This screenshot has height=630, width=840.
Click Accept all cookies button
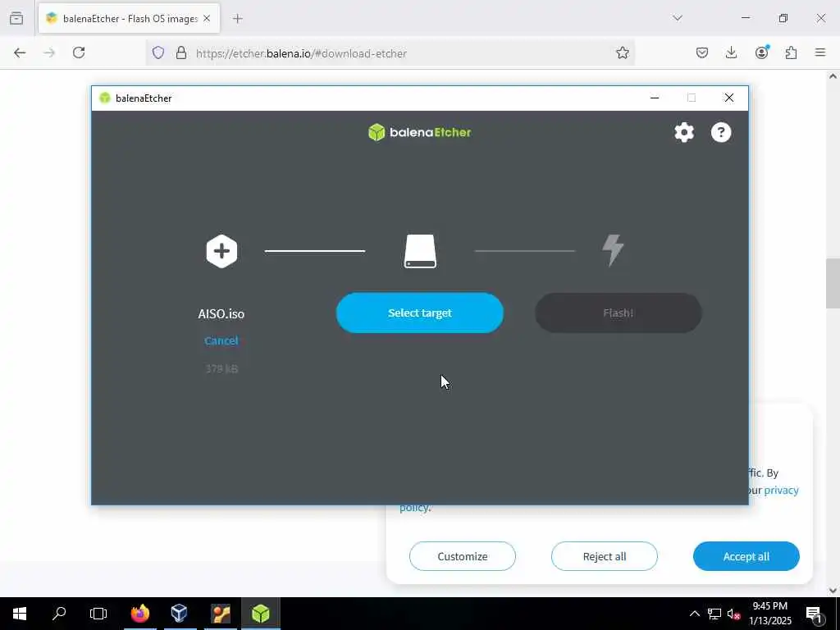tap(746, 556)
